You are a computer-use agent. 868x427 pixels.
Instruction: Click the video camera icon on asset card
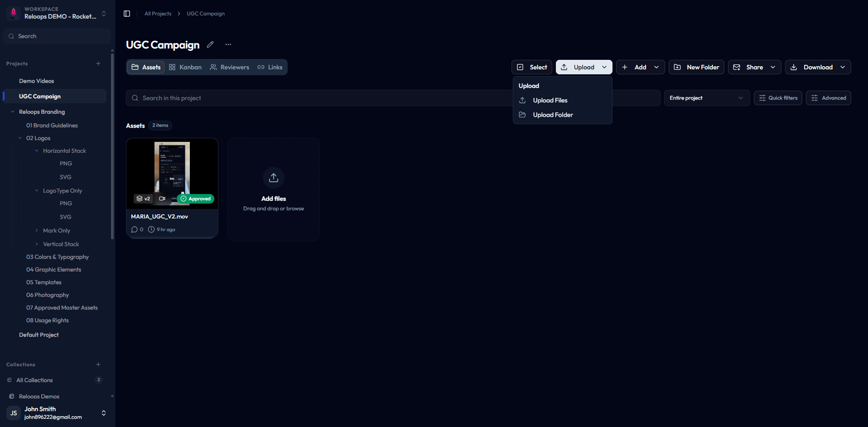click(x=162, y=199)
